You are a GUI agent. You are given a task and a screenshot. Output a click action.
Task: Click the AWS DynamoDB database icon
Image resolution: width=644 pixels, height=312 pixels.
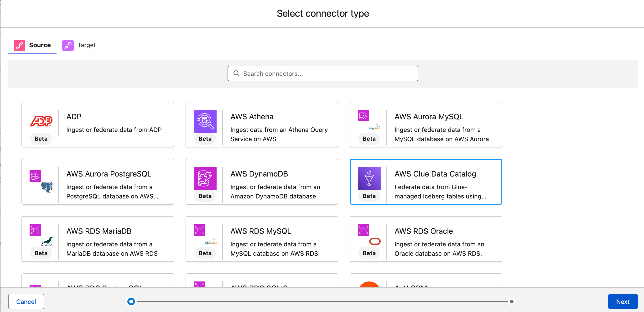[x=205, y=178]
